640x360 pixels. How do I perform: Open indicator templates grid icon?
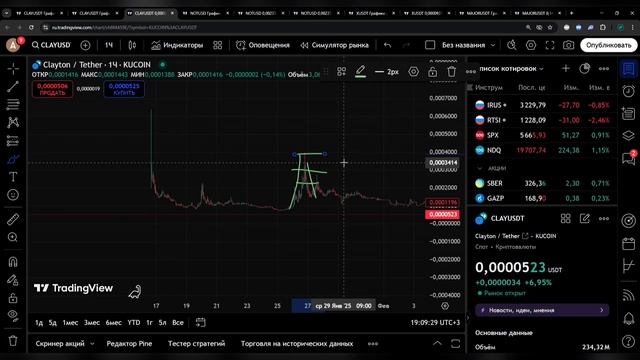[218, 45]
